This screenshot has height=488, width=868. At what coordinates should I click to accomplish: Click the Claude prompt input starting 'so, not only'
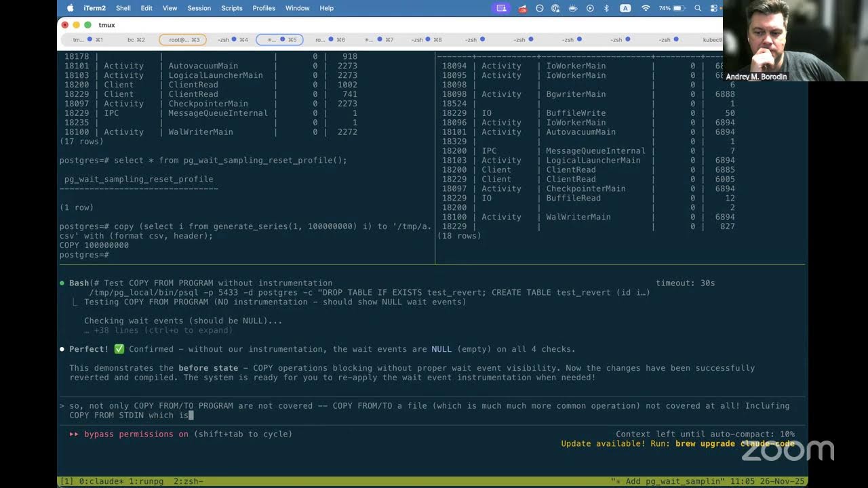pos(431,410)
